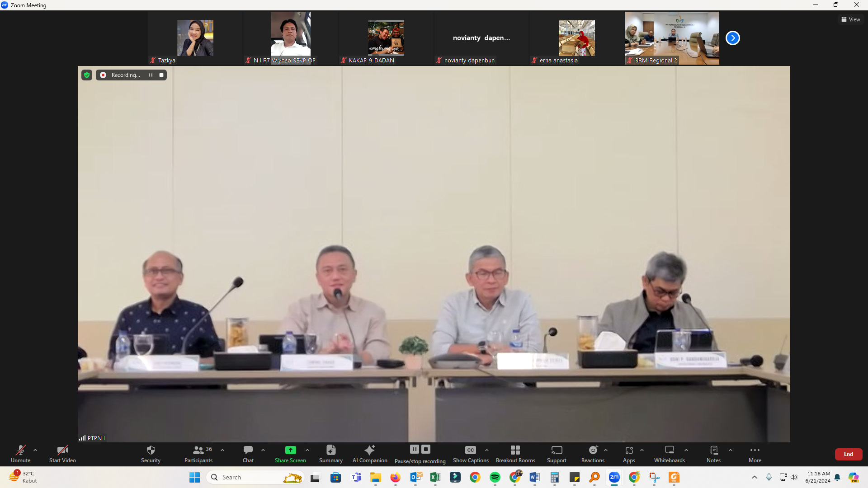
Task: Select the BRM Regional 2 video thumbnail
Action: point(672,38)
